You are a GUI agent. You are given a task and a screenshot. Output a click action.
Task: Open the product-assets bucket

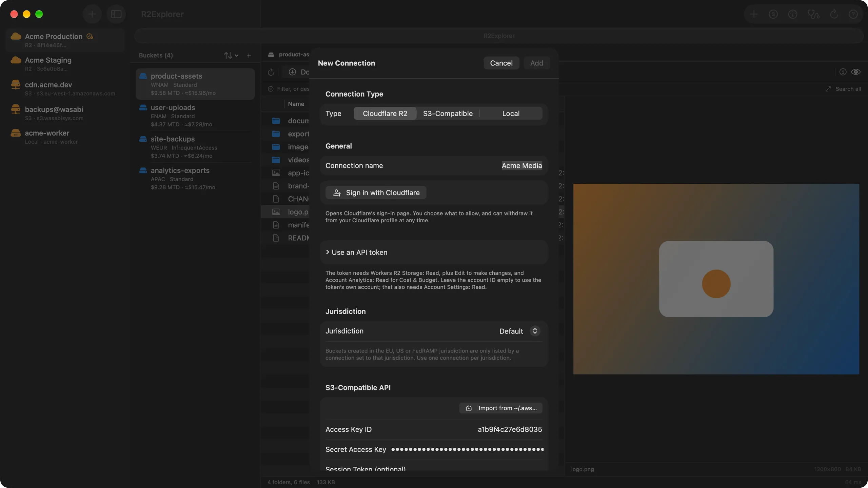coord(195,84)
